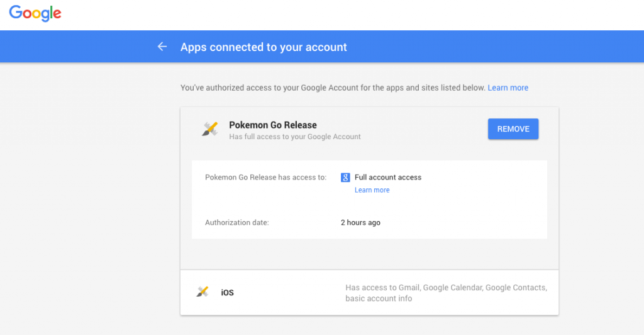Click 'Pokemon Go Release has access to:' label
Image resolution: width=644 pixels, height=335 pixels.
point(266,177)
